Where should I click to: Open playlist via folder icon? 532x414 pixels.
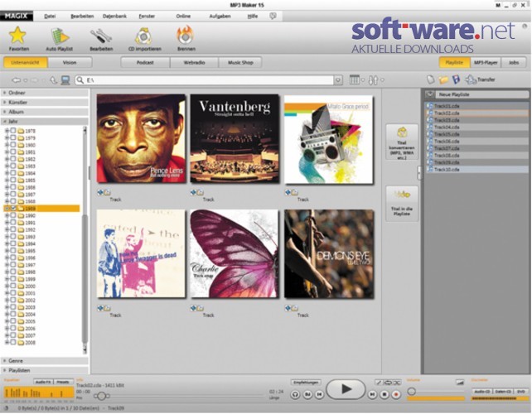[x=443, y=79]
